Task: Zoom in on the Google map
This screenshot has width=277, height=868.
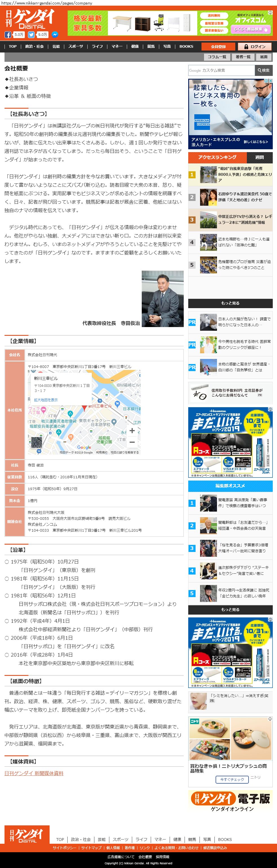Action: (132, 431)
